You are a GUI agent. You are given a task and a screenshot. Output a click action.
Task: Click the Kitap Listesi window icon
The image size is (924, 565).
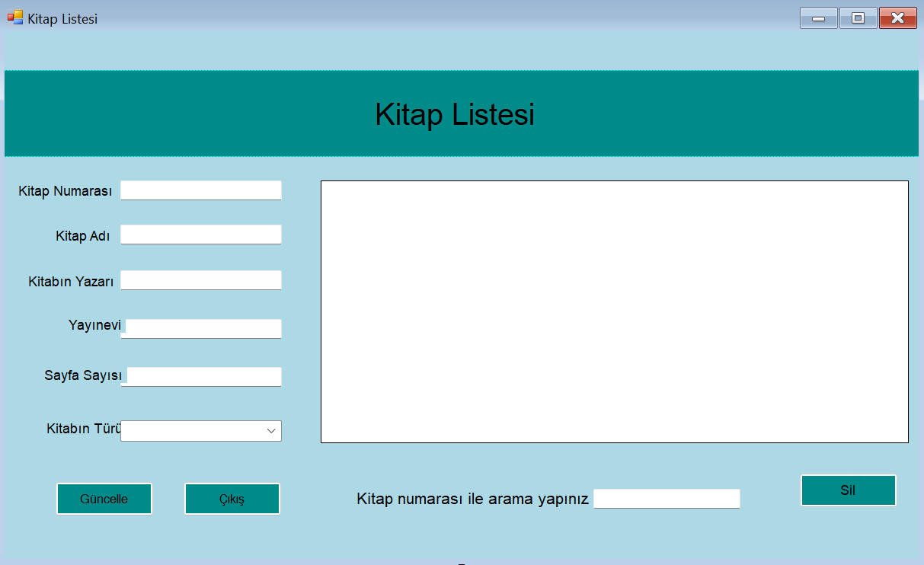[14, 18]
